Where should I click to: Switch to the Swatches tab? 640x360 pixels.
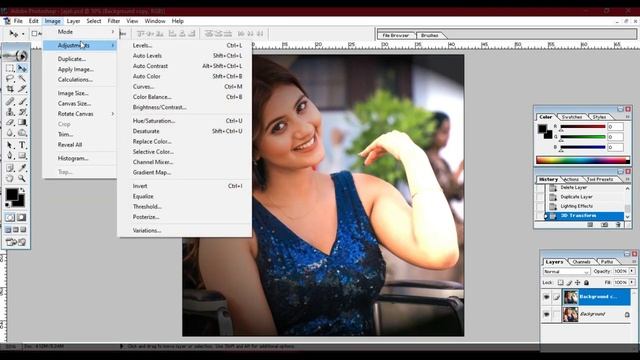click(x=572, y=117)
